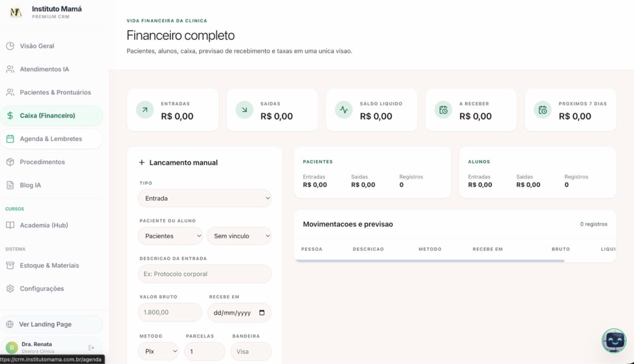Click the Entradas R$ 0,00 value in the top card
This screenshot has height=364, width=634.
177,116
